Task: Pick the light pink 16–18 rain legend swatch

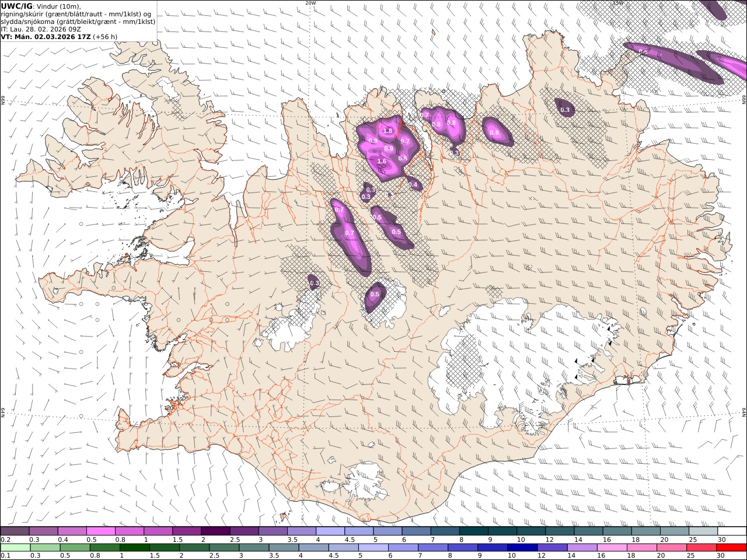Action: coord(612,547)
